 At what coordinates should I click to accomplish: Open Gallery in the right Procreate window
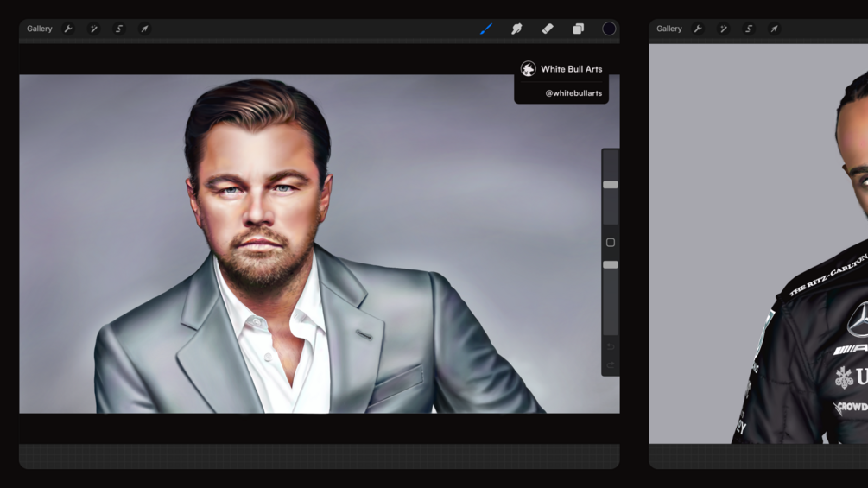[x=668, y=29]
